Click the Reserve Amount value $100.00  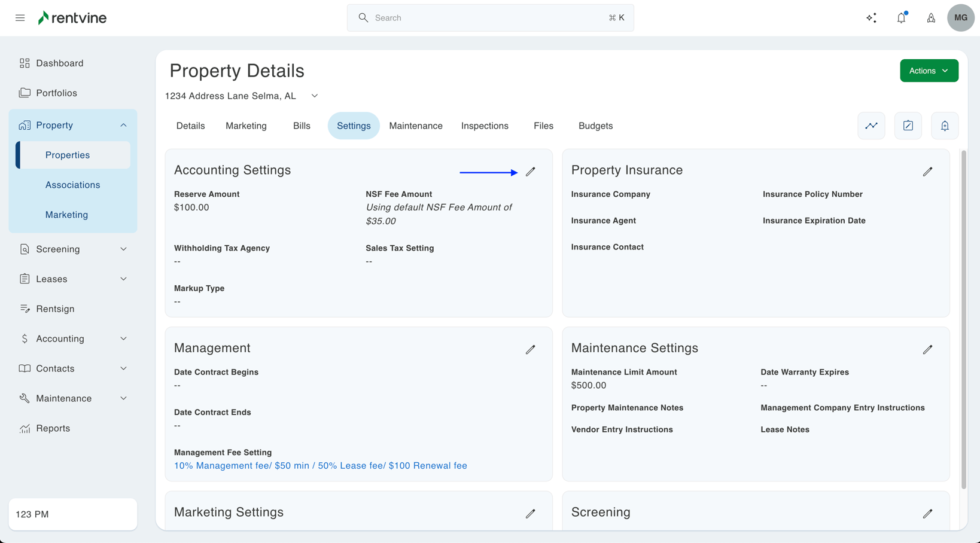coord(191,208)
